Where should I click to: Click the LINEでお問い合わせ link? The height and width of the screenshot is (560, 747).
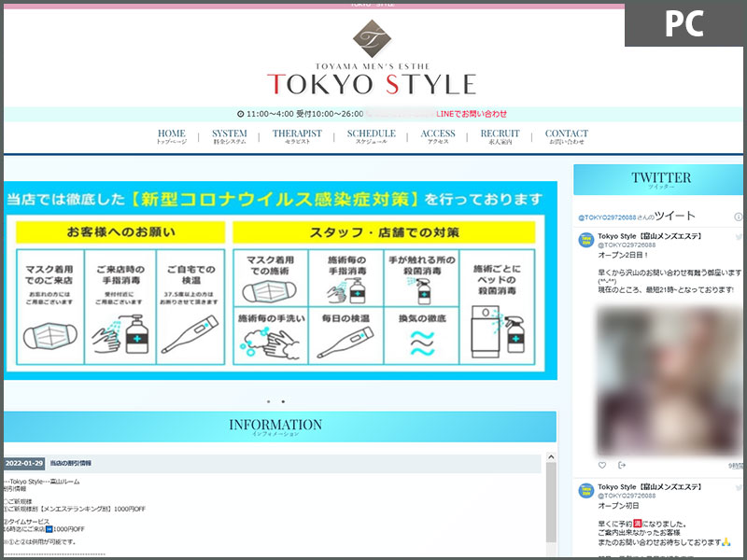tap(472, 114)
